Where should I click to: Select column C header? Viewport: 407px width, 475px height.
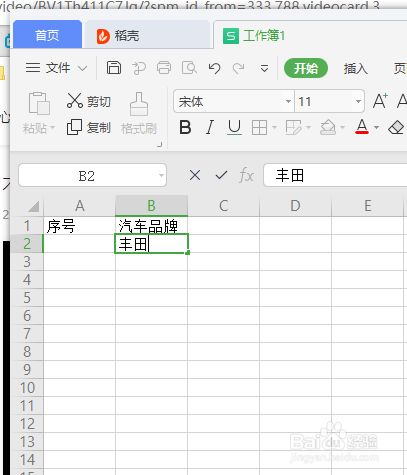point(223,206)
